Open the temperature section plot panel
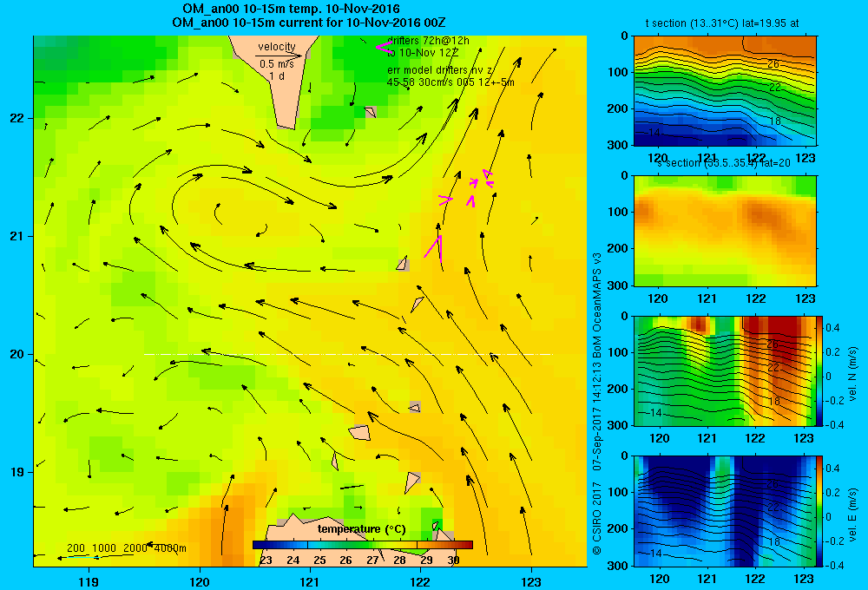The width and height of the screenshot is (868, 590). click(x=725, y=91)
